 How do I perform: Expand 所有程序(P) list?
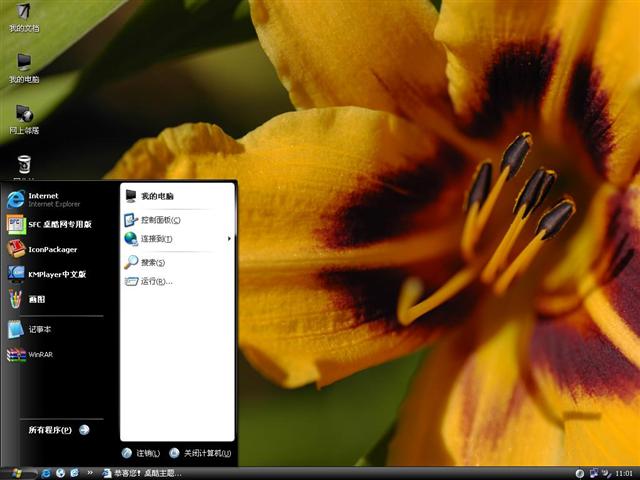[58, 430]
